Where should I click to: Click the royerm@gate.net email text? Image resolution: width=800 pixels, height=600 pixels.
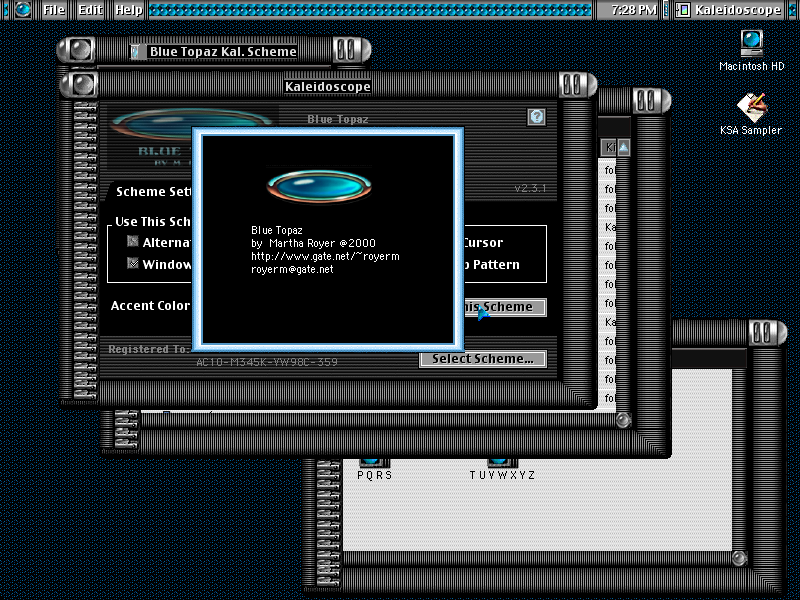[292, 269]
